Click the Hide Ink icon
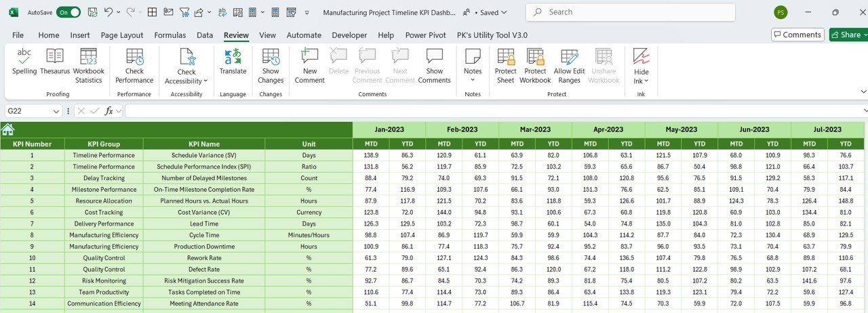The width and height of the screenshot is (868, 313). (641, 56)
